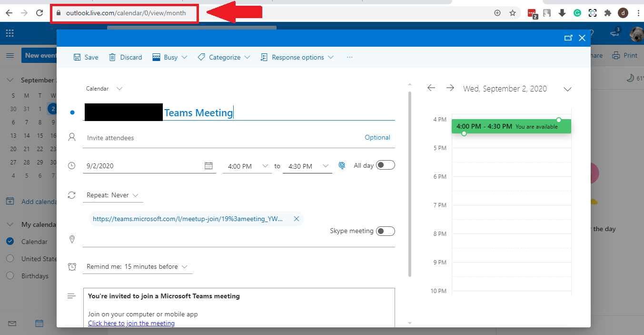Expand the Categorize dropdown arrow
Image resolution: width=644 pixels, height=335 pixels.
pyautogui.click(x=247, y=57)
